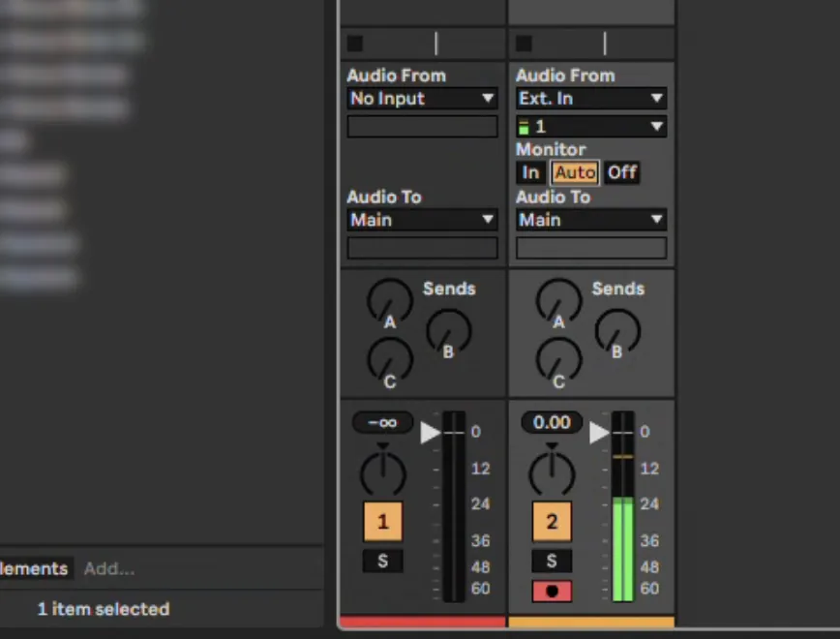The height and width of the screenshot is (639, 840).
Task: Click the '1 item selected' status text
Action: (104, 609)
